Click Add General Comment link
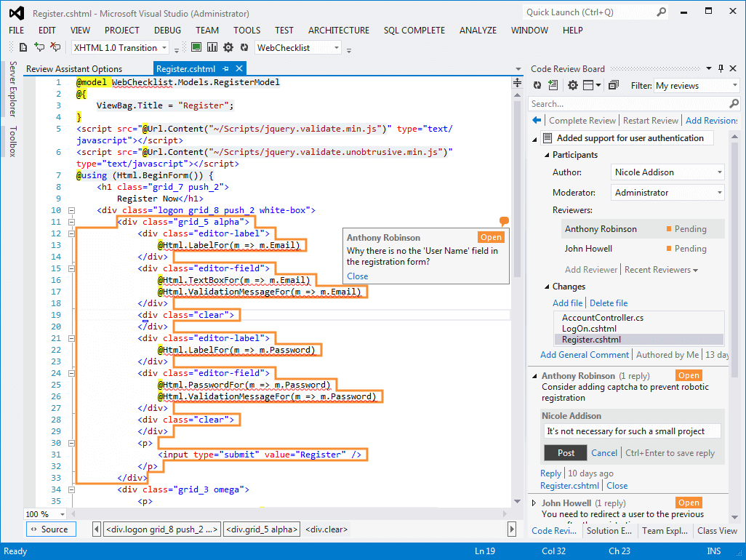Image resolution: width=746 pixels, height=560 pixels. point(585,354)
